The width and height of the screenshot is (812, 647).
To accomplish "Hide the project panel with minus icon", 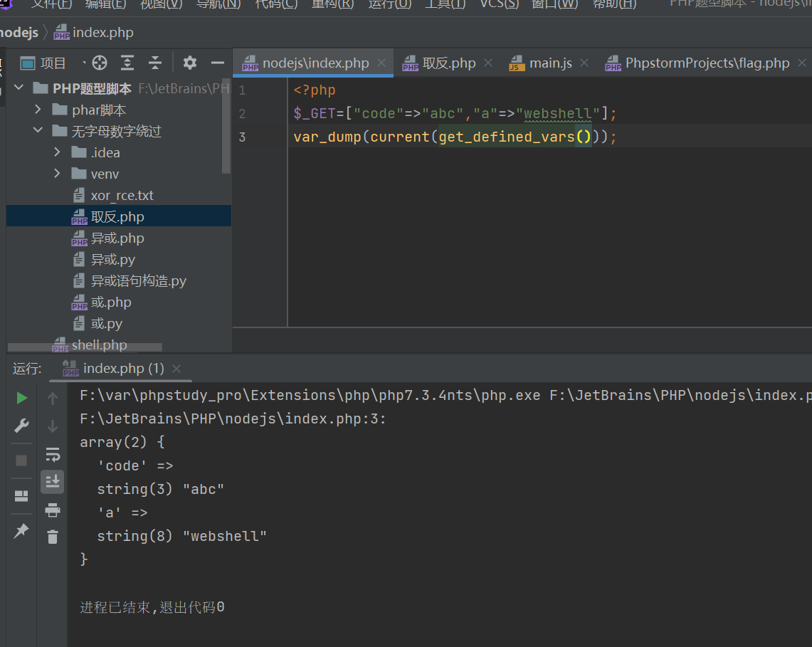I will click(x=218, y=63).
